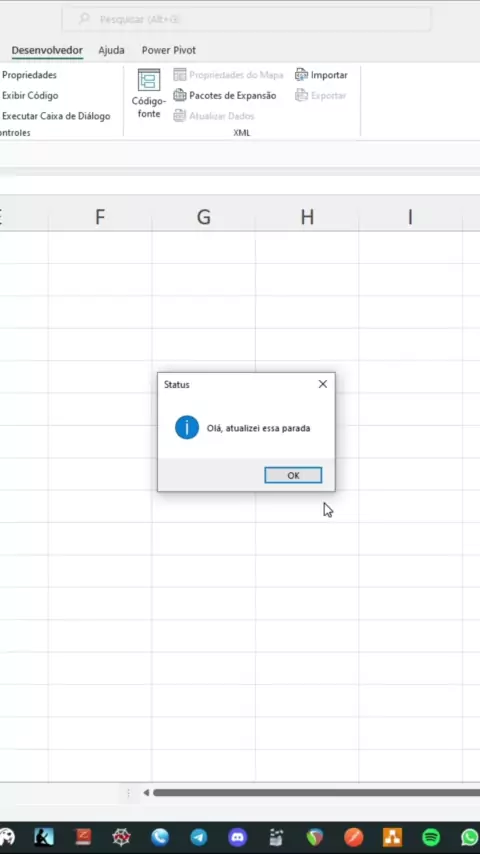Image resolution: width=480 pixels, height=854 pixels.
Task: Click OK in the Status dialog
Action: 293,475
